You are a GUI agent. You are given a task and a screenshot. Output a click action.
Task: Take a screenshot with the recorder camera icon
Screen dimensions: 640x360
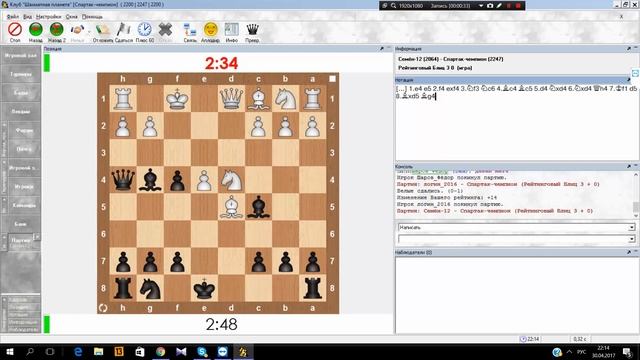490,6
